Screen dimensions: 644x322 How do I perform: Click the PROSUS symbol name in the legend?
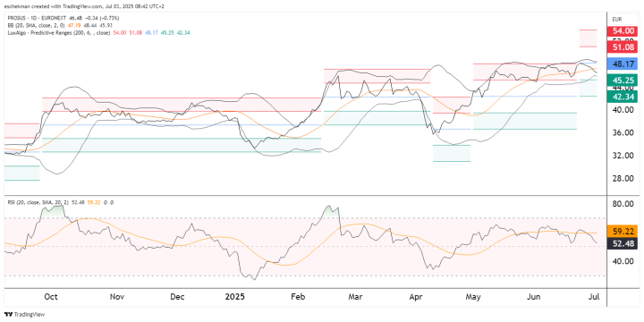tap(16, 18)
